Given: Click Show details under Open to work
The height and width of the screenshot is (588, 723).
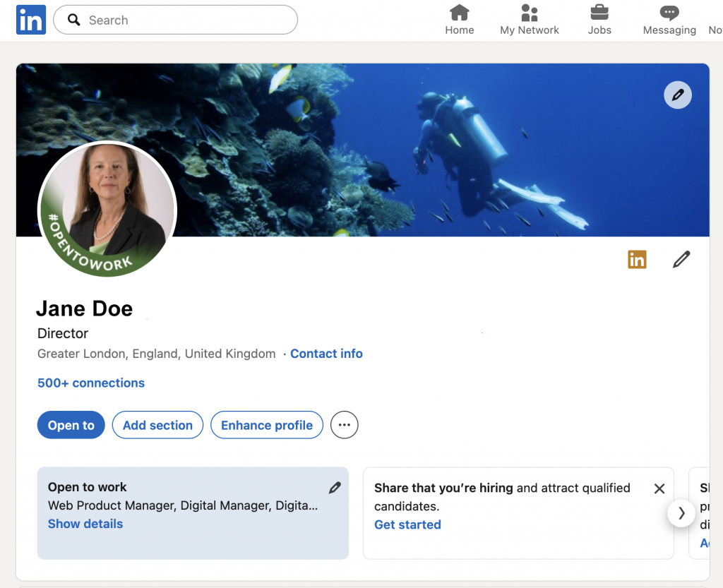Looking at the screenshot, I should (x=85, y=524).
